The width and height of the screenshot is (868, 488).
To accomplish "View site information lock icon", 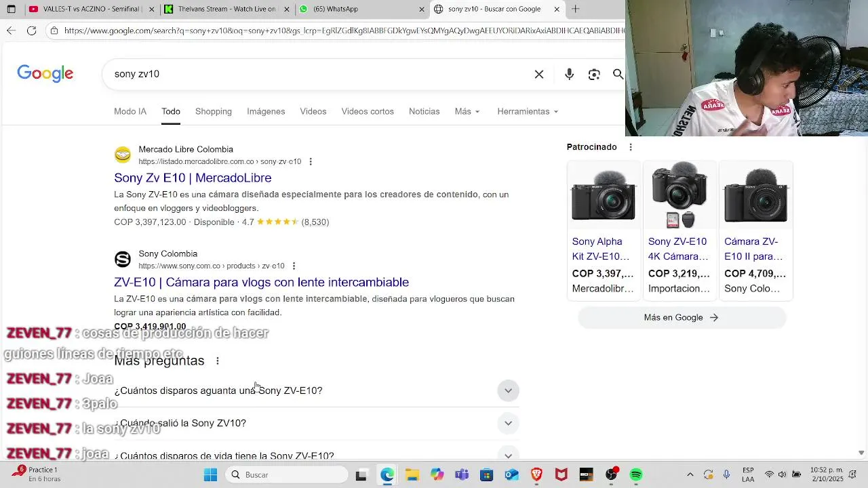I will (x=54, y=30).
